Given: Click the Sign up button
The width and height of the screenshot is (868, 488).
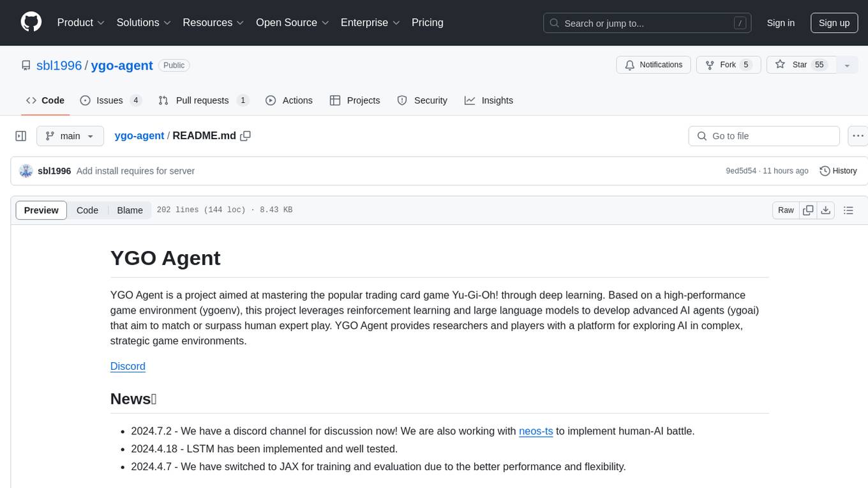Looking at the screenshot, I should (834, 23).
